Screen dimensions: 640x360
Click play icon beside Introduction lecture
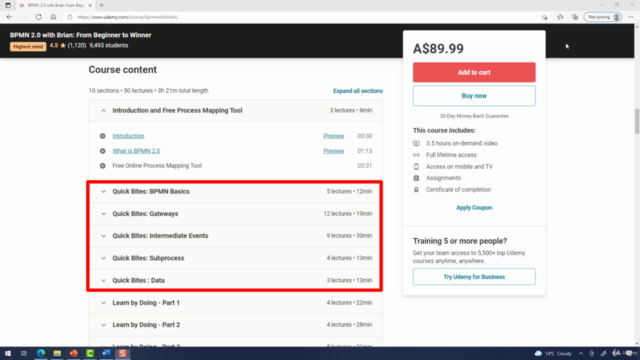(x=102, y=136)
